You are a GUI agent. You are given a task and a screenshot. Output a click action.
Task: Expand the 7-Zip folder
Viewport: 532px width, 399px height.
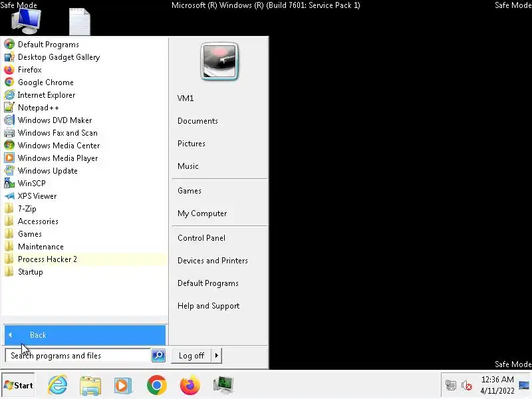click(84, 209)
